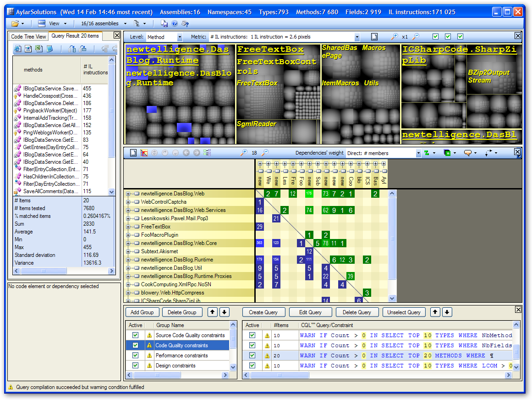Click the warning icon beside Code Quality constraints

[x=149, y=345]
